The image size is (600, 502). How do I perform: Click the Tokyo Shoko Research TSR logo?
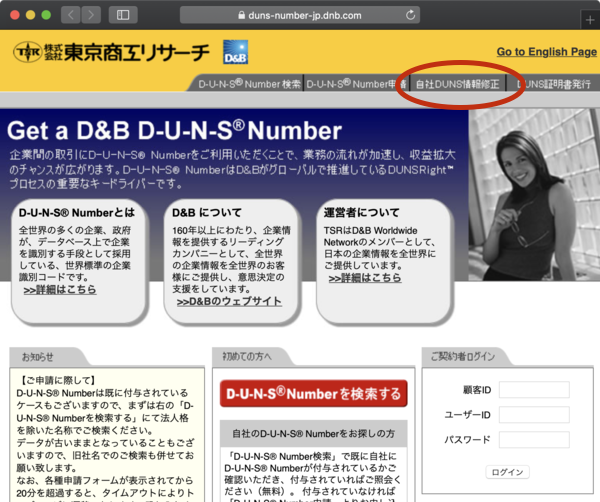click(x=111, y=52)
